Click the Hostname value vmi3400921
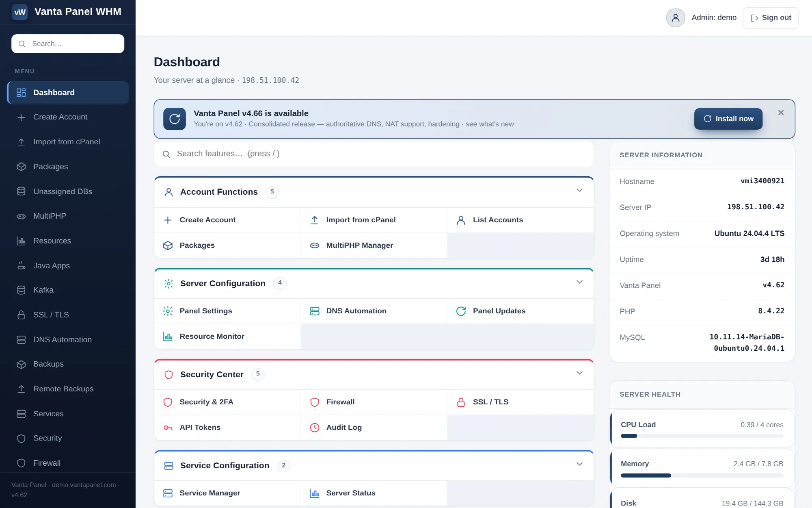This screenshot has height=508, width=812. (x=762, y=181)
